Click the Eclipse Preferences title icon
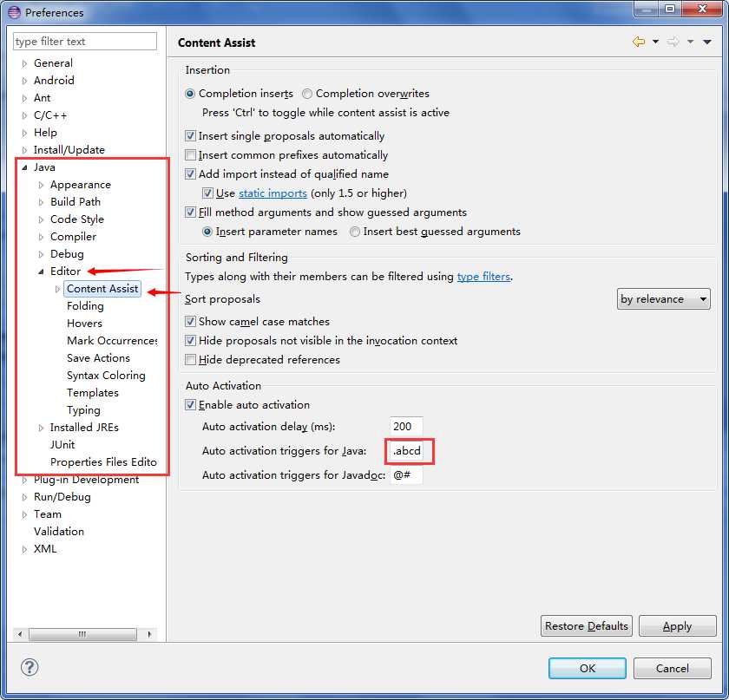Image resolution: width=729 pixels, height=700 pixels. 14,12
